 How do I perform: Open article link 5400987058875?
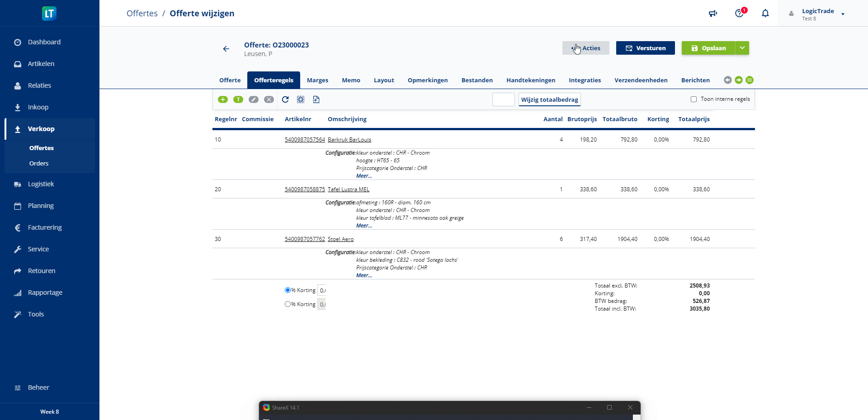(305, 189)
